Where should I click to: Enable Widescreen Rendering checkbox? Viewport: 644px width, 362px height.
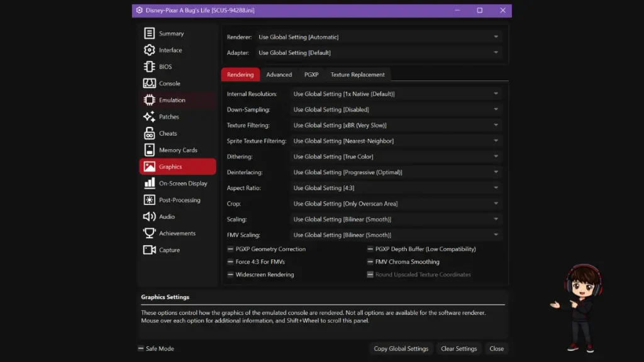[230, 275]
